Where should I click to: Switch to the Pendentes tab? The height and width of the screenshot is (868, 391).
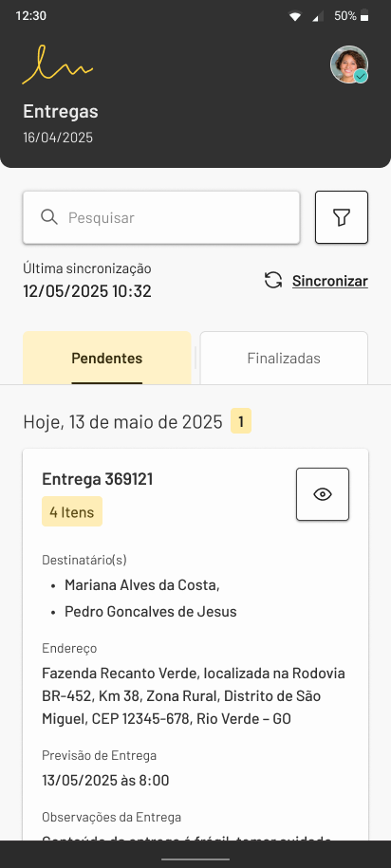[107, 358]
